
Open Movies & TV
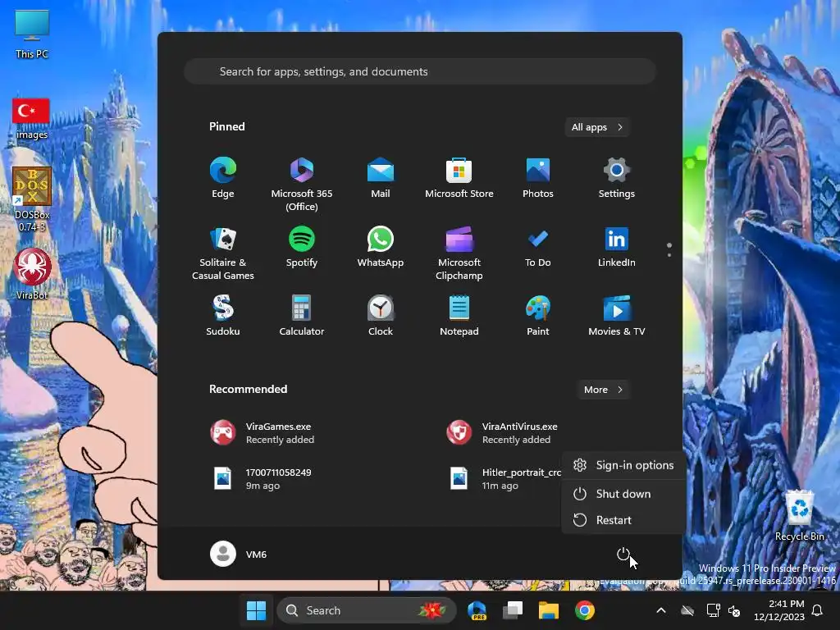coord(617,316)
